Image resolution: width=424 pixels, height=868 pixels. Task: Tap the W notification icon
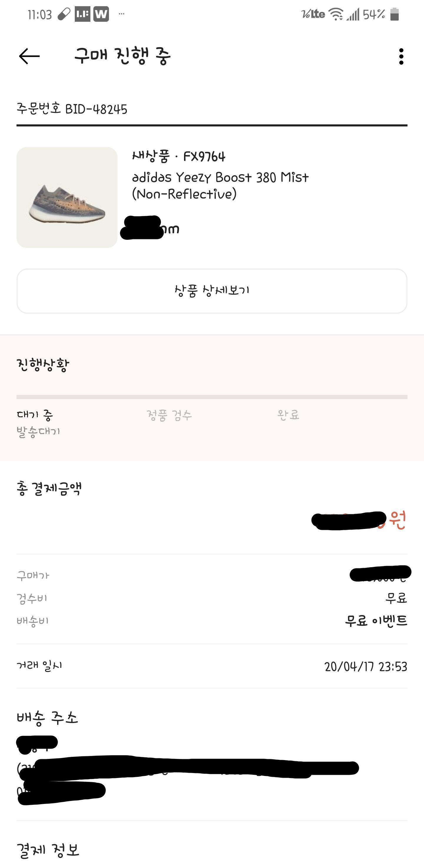pos(101,14)
